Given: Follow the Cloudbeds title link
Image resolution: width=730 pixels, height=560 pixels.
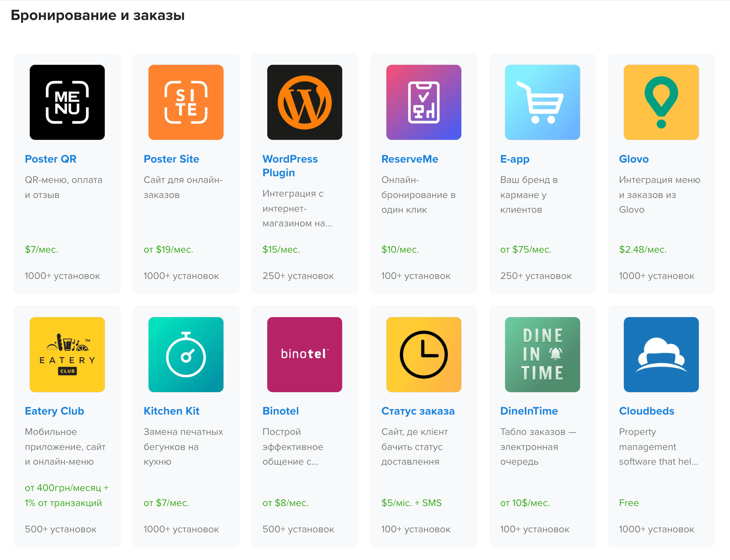Looking at the screenshot, I should pos(647,411).
